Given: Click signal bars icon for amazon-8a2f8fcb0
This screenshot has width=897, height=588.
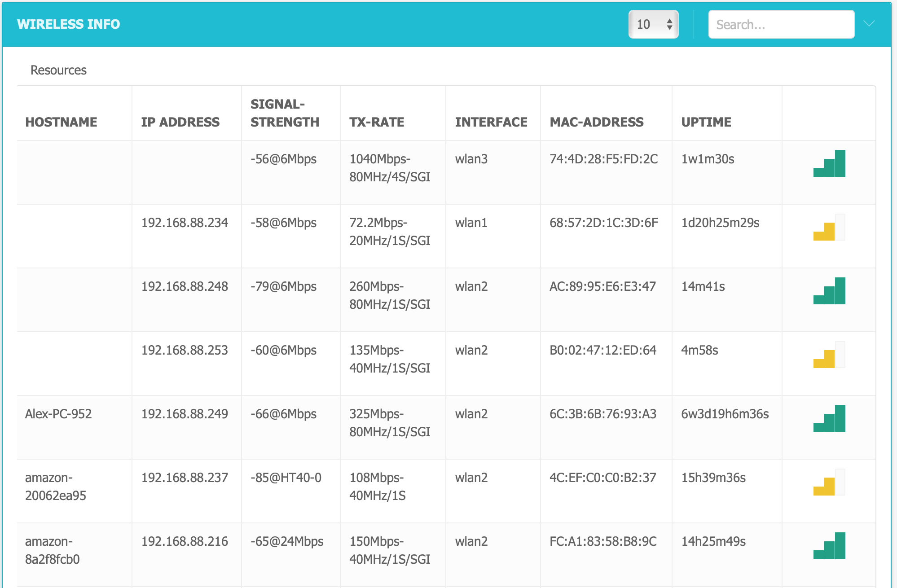Looking at the screenshot, I should [829, 546].
